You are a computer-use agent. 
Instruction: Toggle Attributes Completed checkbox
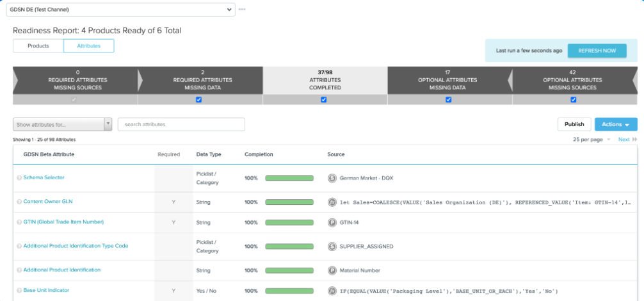coord(324,99)
